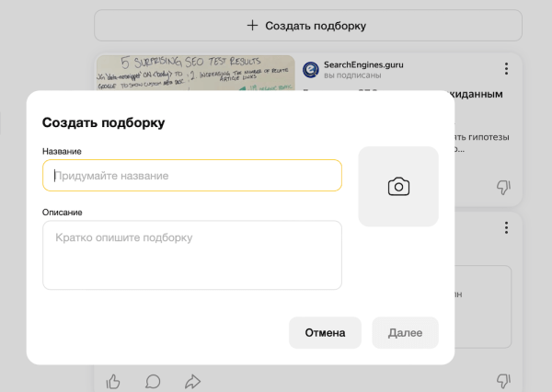Focus the Название input field

(x=191, y=175)
